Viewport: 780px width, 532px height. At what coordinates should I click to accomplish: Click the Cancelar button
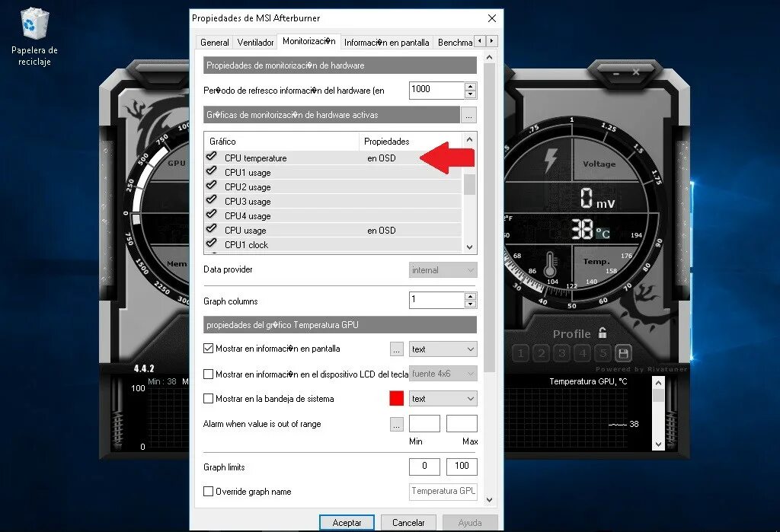click(408, 523)
